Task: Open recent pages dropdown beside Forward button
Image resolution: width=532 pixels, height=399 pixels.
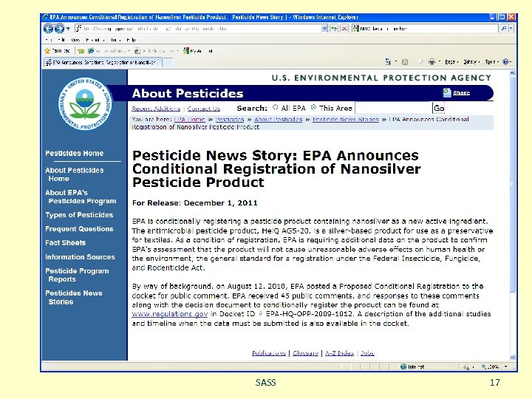Action: pyautogui.click(x=68, y=29)
